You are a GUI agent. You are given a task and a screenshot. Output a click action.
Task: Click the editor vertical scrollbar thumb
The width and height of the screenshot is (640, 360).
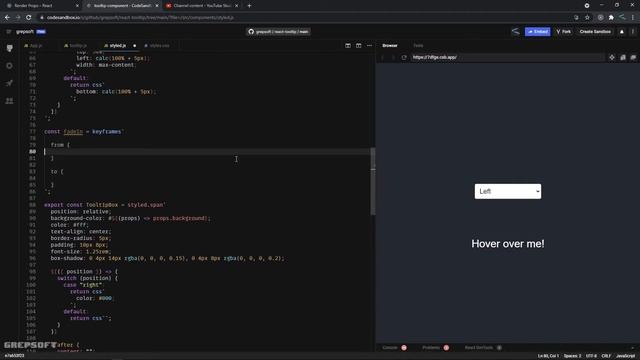373,181
